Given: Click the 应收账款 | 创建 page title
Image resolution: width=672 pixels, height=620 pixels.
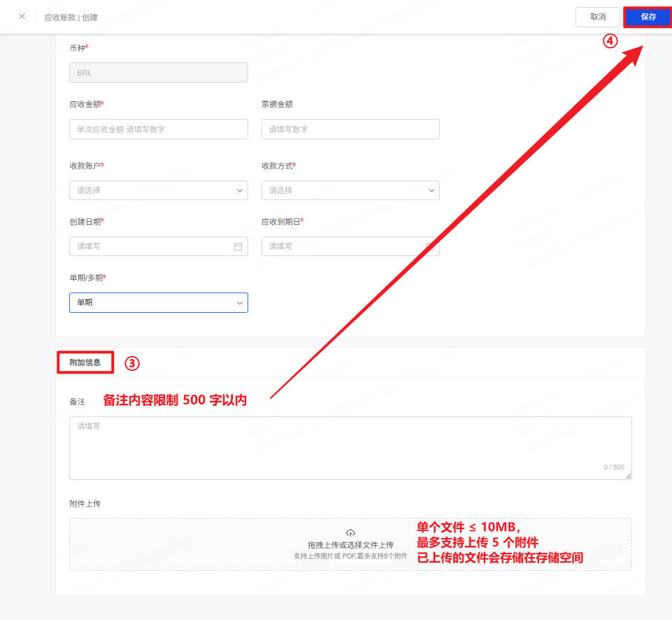Looking at the screenshot, I should tap(71, 17).
